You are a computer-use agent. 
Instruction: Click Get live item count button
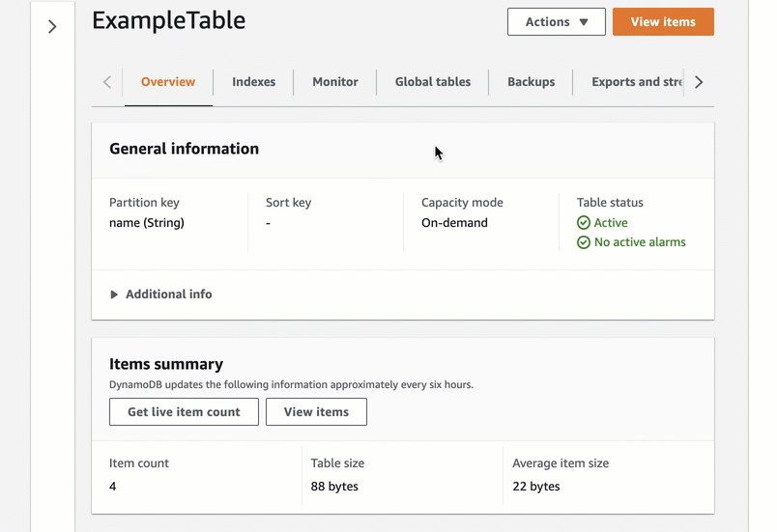[x=184, y=412]
